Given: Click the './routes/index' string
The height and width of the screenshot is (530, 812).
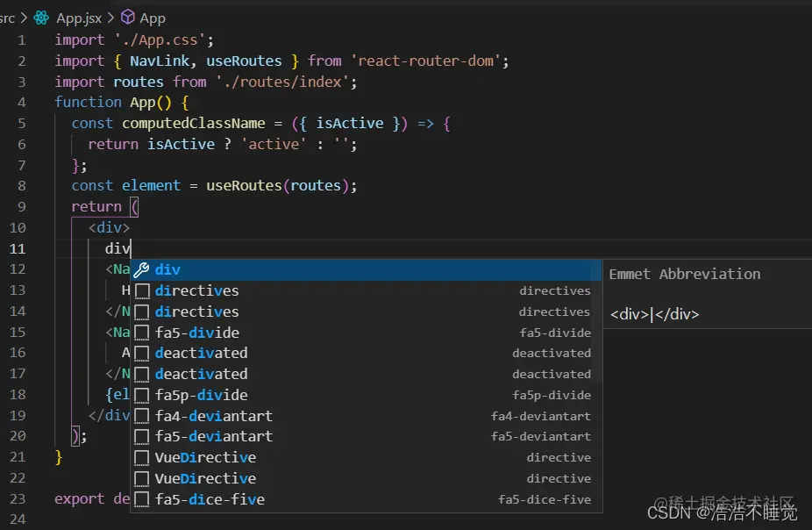Looking at the screenshot, I should [282, 82].
